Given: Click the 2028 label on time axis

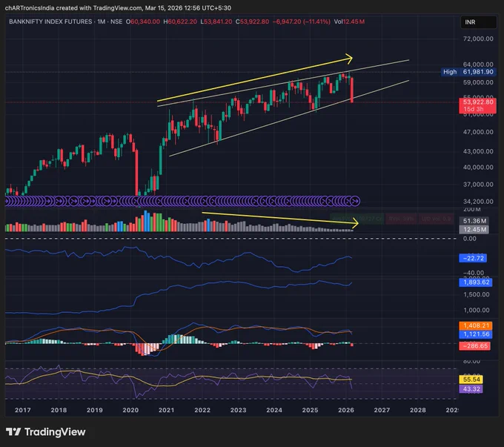Looking at the screenshot, I should pyautogui.click(x=418, y=410).
